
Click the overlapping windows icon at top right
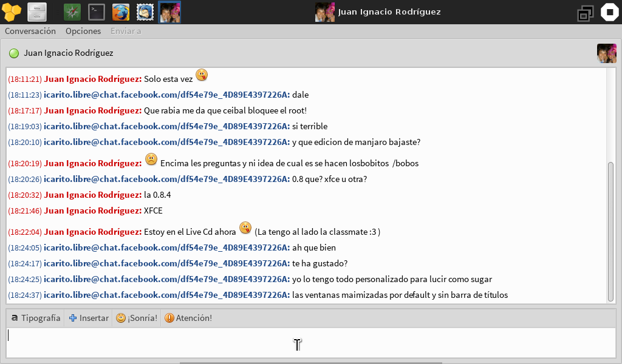click(x=586, y=13)
